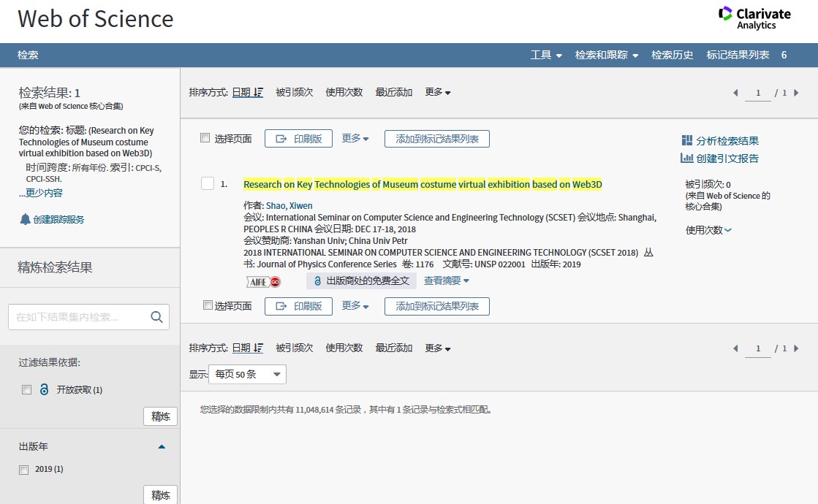The width and height of the screenshot is (818, 504).
Task: Sort by 日期 in top sort bar
Action: pyautogui.click(x=241, y=92)
